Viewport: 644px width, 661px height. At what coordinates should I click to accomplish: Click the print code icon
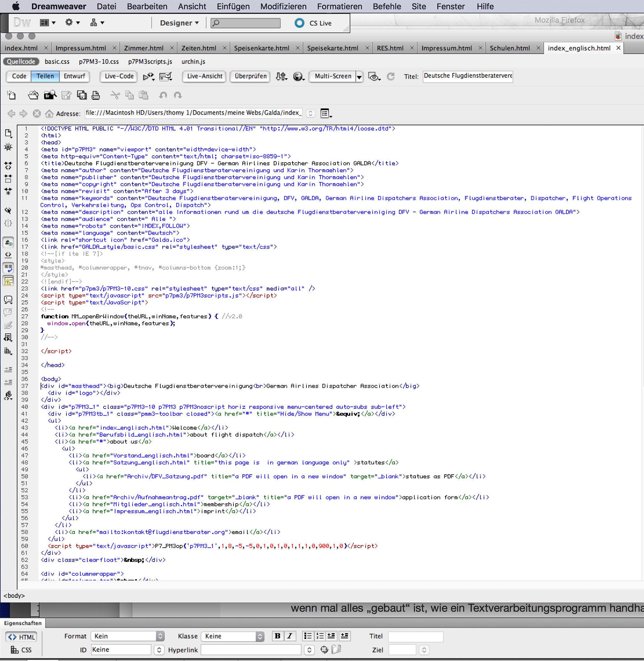pos(96,95)
